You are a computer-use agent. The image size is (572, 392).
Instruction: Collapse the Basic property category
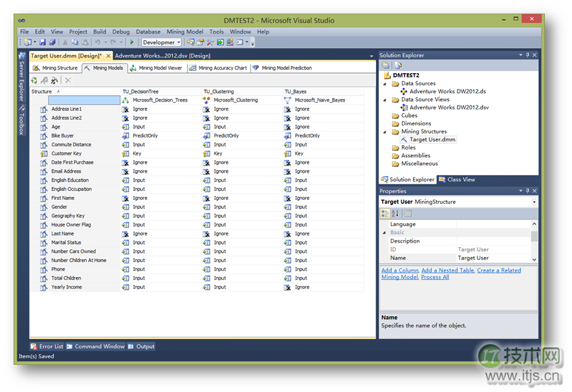click(384, 233)
